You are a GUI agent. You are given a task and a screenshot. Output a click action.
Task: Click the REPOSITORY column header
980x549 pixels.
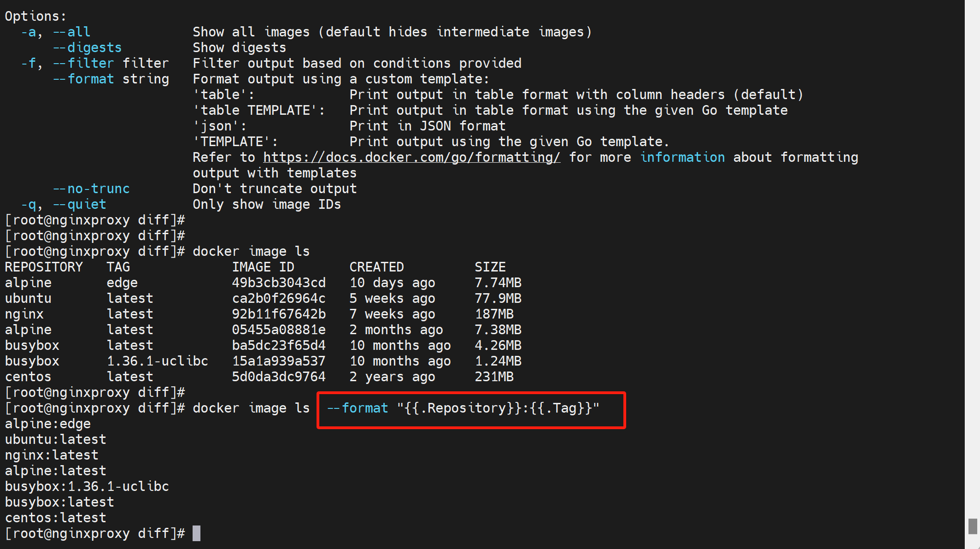44,267
